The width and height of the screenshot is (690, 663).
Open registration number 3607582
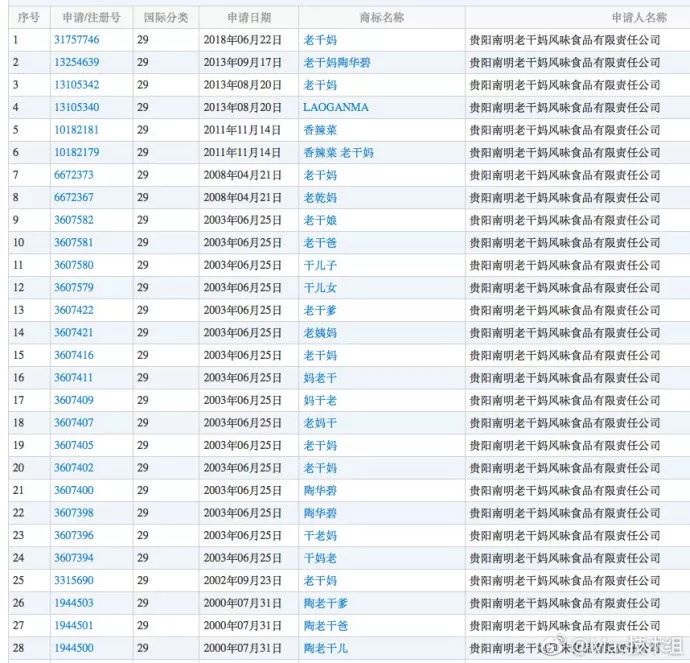[x=74, y=220]
